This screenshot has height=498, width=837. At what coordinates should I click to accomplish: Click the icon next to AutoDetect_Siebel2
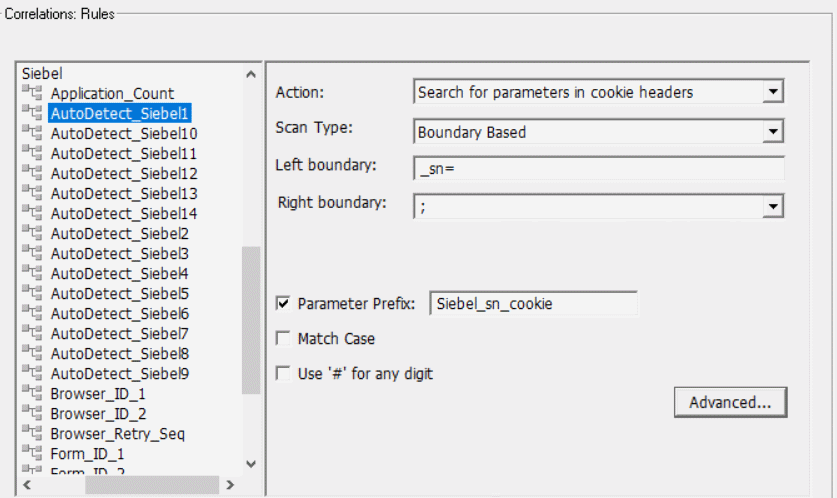(x=32, y=234)
